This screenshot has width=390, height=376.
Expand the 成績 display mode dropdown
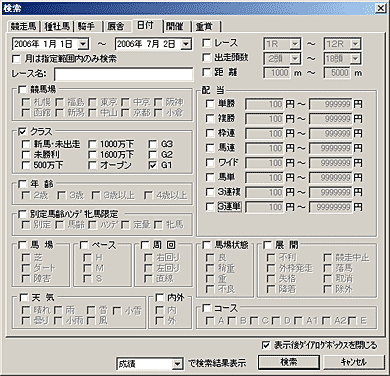[x=178, y=364]
